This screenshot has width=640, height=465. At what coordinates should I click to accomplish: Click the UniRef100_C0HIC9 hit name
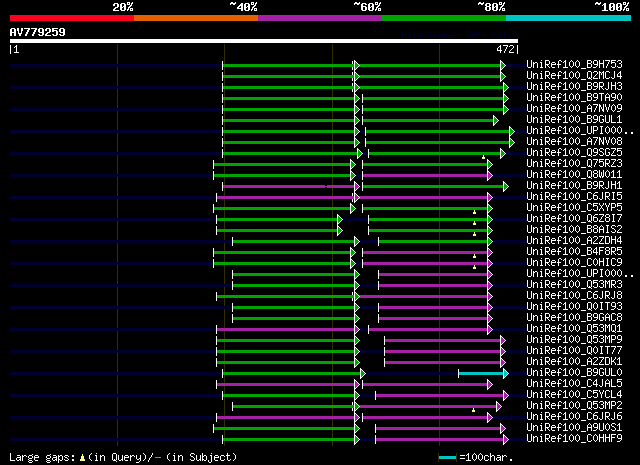574,263
